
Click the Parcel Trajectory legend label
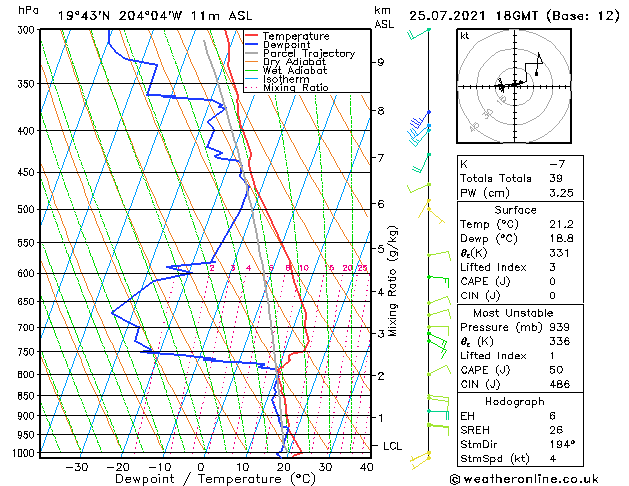[309, 53]
